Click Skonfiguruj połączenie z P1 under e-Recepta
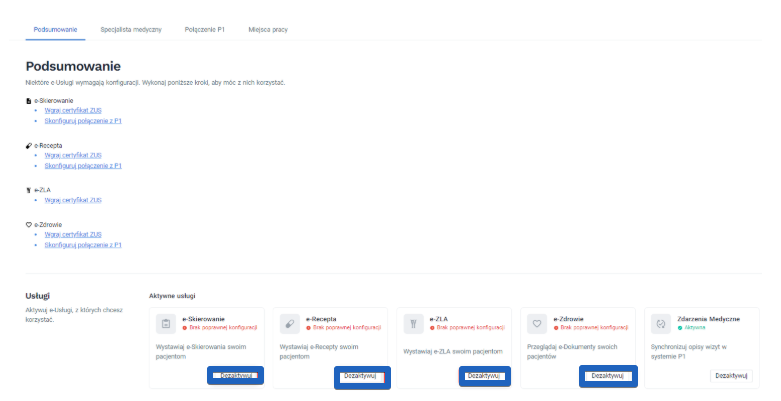 tap(83, 166)
